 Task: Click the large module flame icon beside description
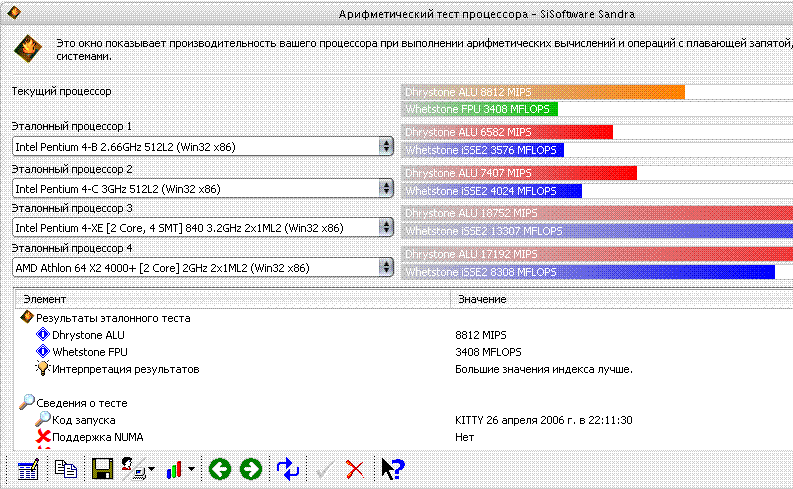point(28,49)
